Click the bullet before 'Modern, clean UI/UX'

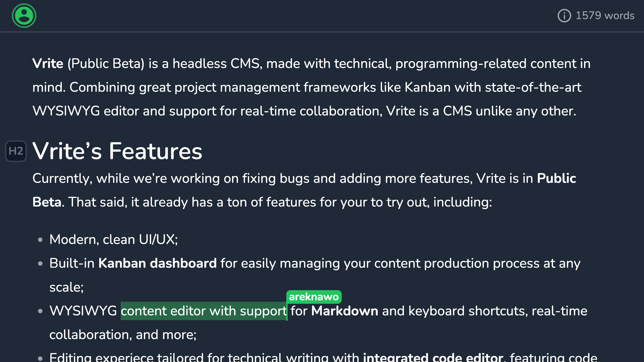[40, 240]
